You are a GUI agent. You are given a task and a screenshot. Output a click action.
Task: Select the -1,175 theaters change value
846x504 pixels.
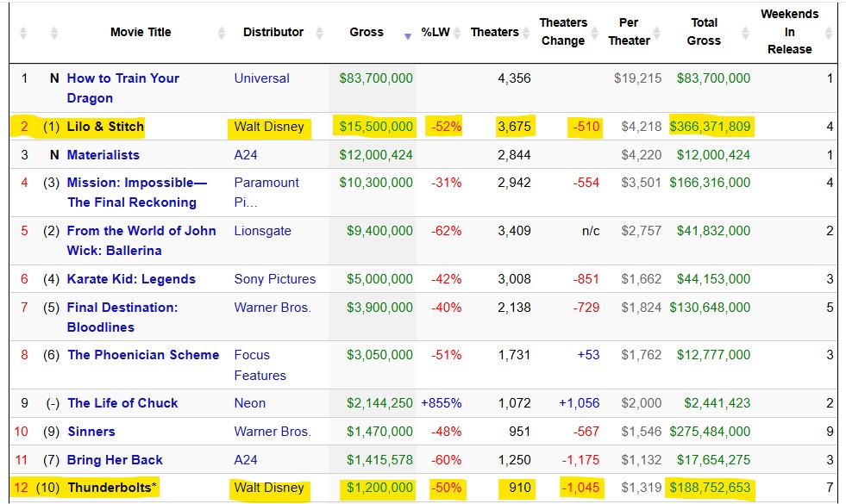pyautogui.click(x=580, y=460)
